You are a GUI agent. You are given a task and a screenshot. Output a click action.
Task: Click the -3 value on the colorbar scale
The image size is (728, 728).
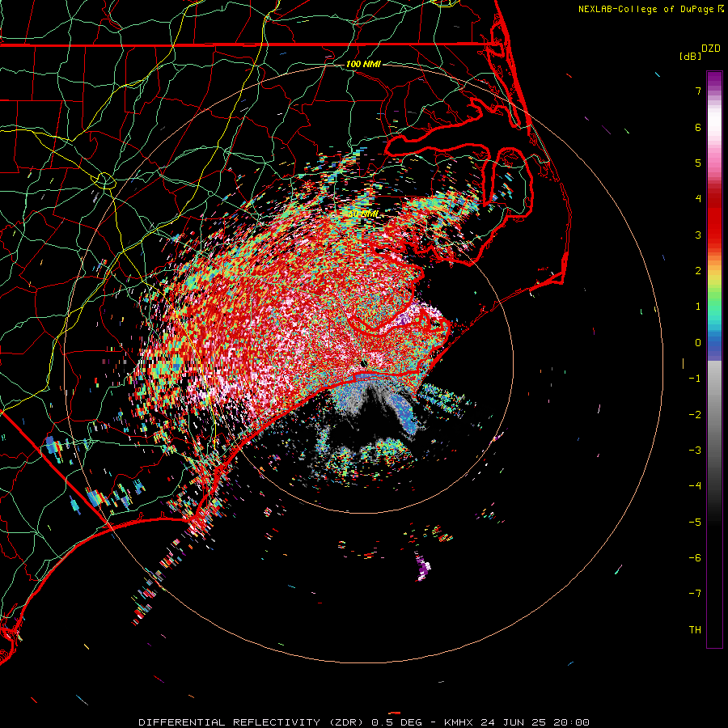[695, 451]
